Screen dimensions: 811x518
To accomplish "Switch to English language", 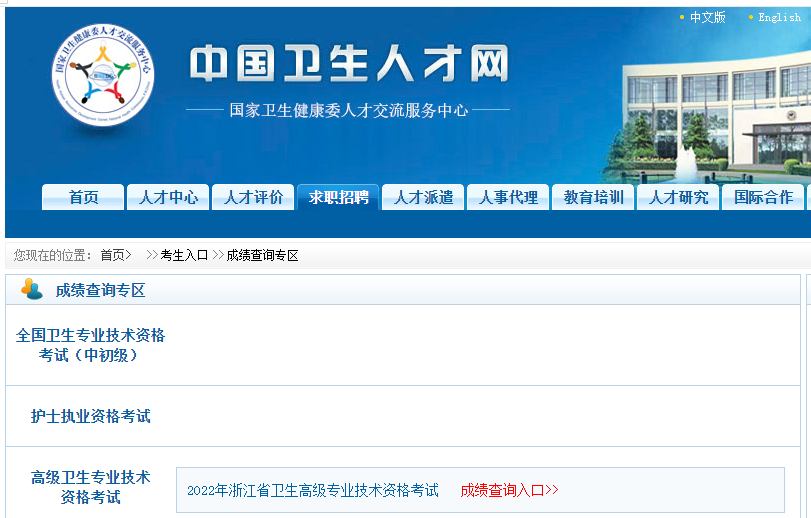I will tap(779, 18).
